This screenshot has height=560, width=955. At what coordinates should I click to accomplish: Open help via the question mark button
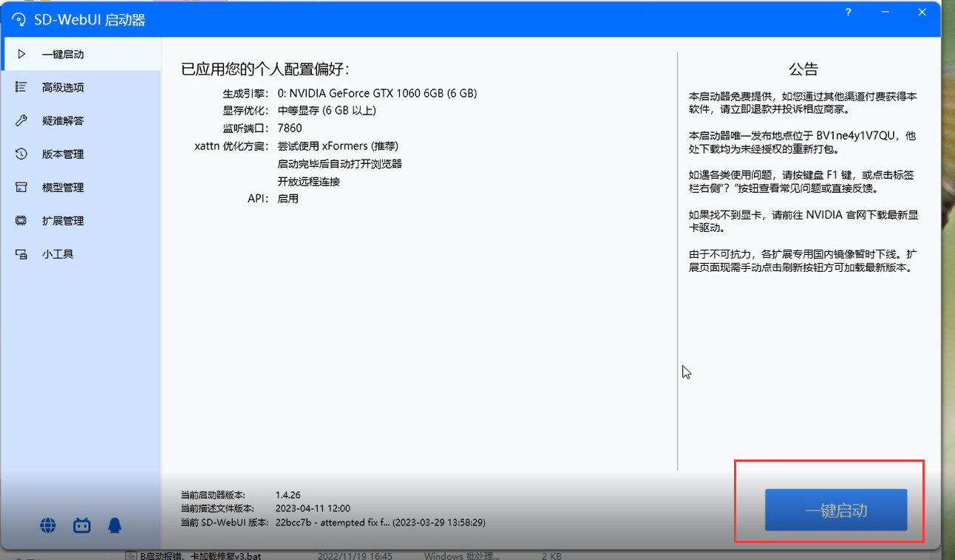pyautogui.click(x=848, y=13)
